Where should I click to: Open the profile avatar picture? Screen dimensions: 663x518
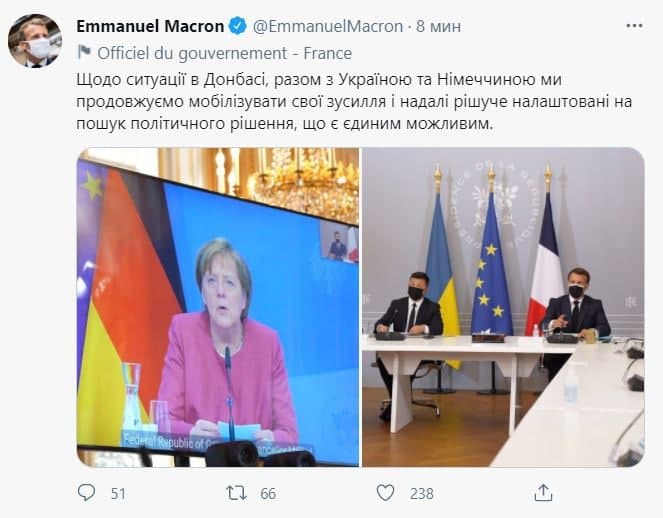tap(35, 41)
